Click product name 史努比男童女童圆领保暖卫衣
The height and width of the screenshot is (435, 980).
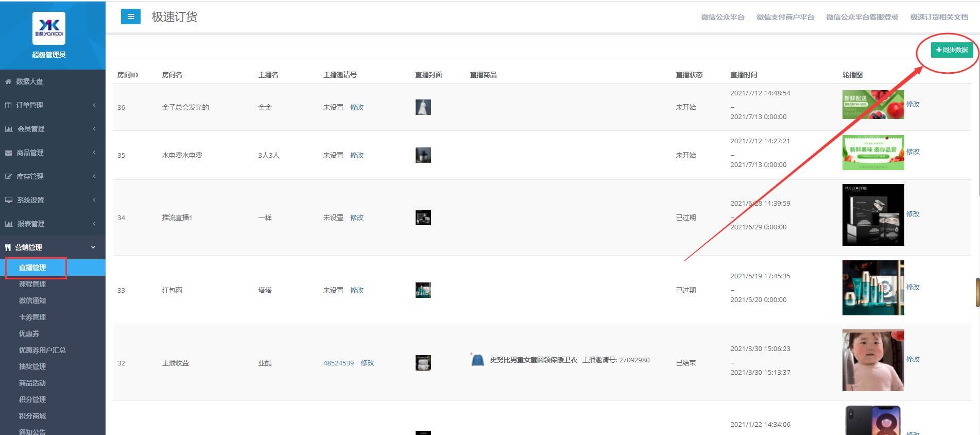[x=534, y=360]
